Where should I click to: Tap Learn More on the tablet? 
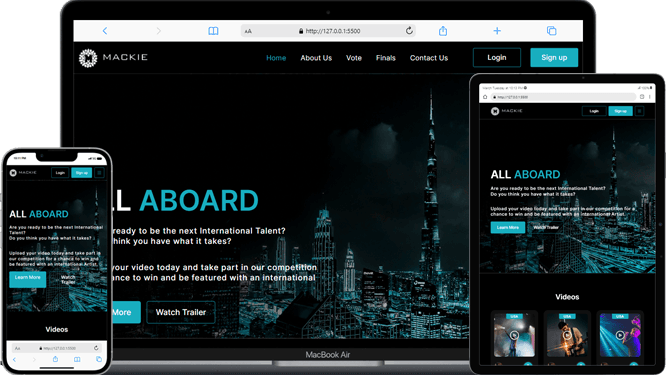[508, 228]
